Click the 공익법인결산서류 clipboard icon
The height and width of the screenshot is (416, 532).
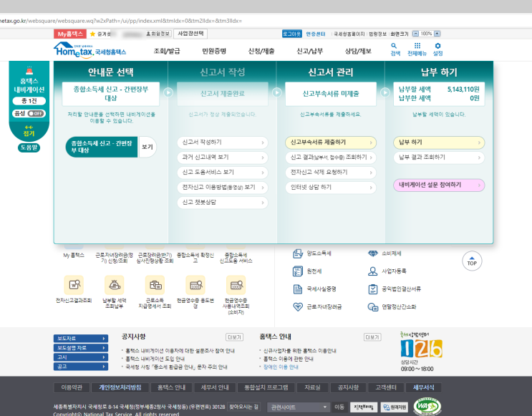pos(373,289)
